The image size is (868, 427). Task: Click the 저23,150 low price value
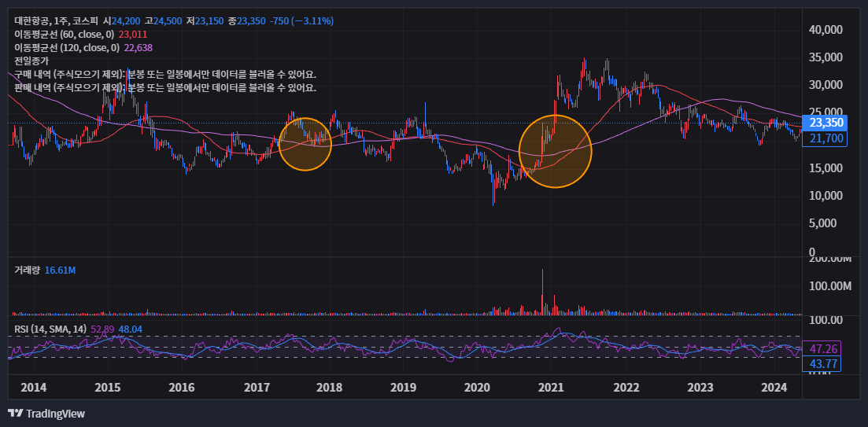coord(205,21)
